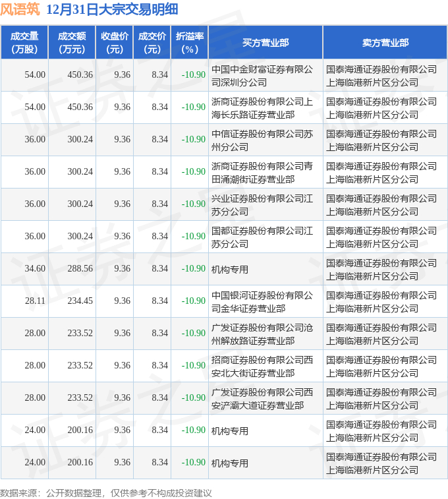Screen dimensions: 448x499
Task: Click -10.90 in the 浙商青田涌潮街 row
Action: [x=193, y=171]
